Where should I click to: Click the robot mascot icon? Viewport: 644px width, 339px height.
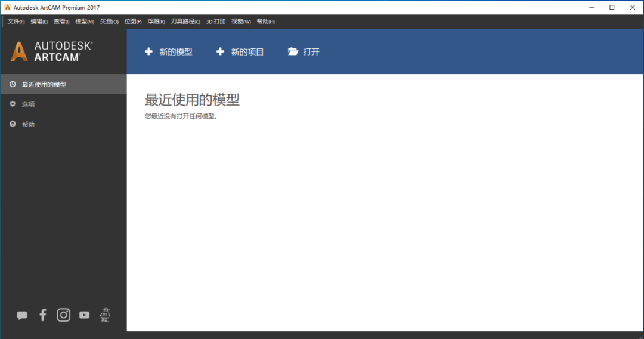click(x=106, y=315)
